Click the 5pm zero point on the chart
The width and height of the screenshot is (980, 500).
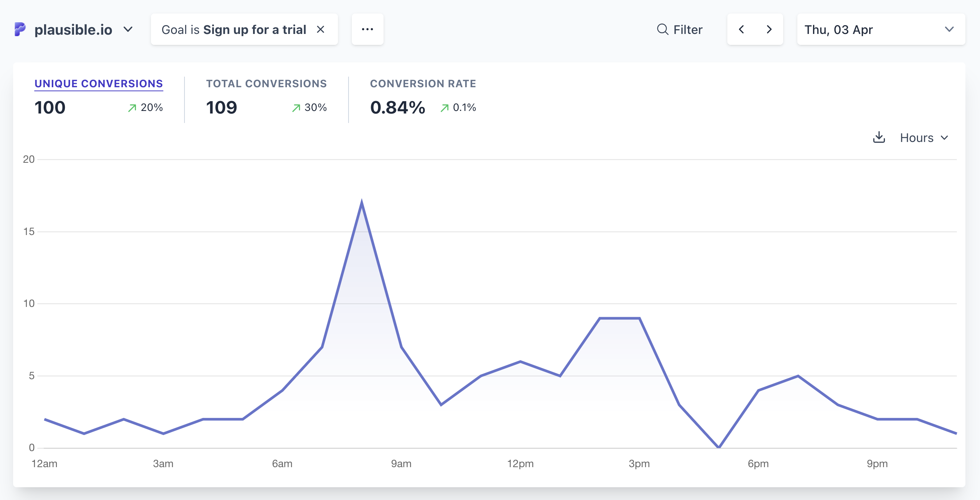coord(719,447)
